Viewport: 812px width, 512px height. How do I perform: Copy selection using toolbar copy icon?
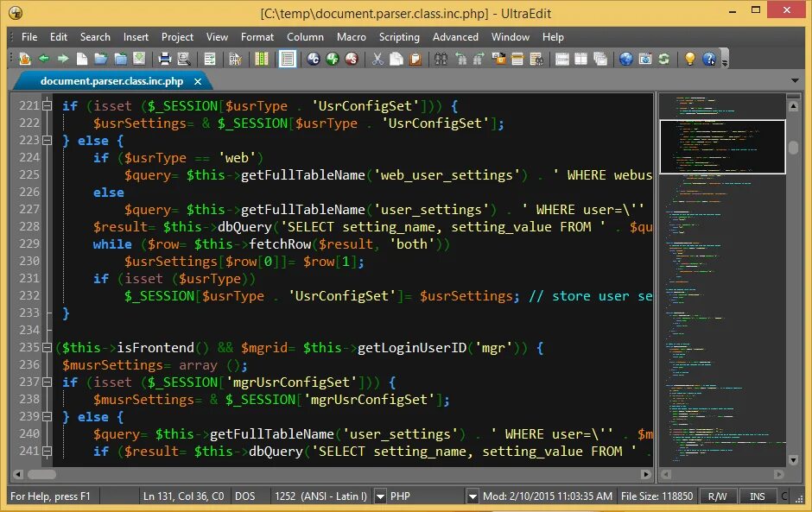coord(396,59)
